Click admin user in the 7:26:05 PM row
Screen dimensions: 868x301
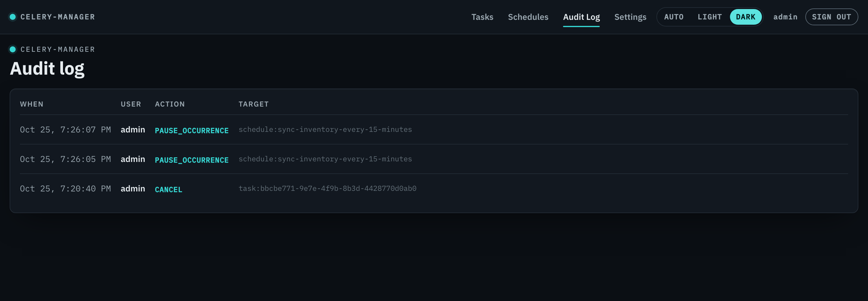133,159
